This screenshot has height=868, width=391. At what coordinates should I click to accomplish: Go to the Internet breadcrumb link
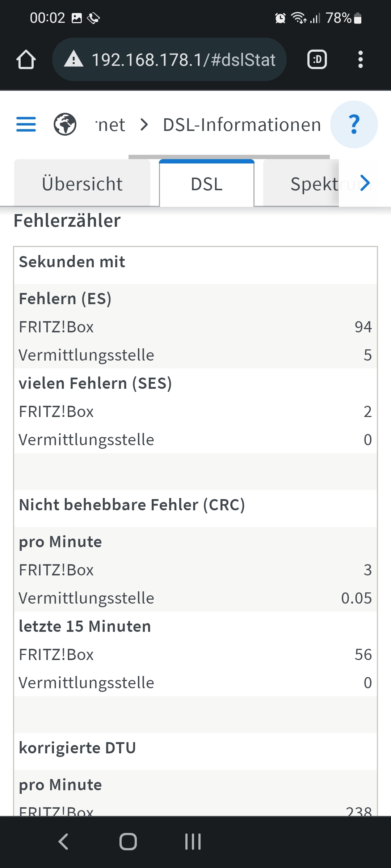pyautogui.click(x=110, y=125)
